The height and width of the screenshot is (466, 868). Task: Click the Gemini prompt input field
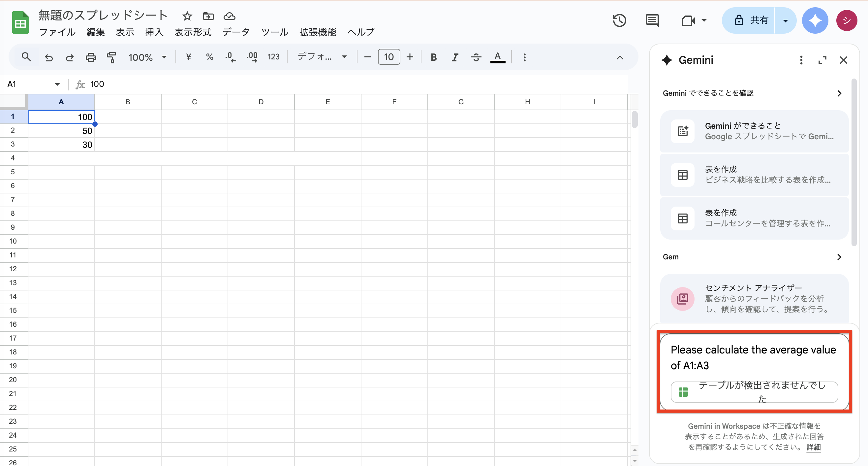click(753, 357)
